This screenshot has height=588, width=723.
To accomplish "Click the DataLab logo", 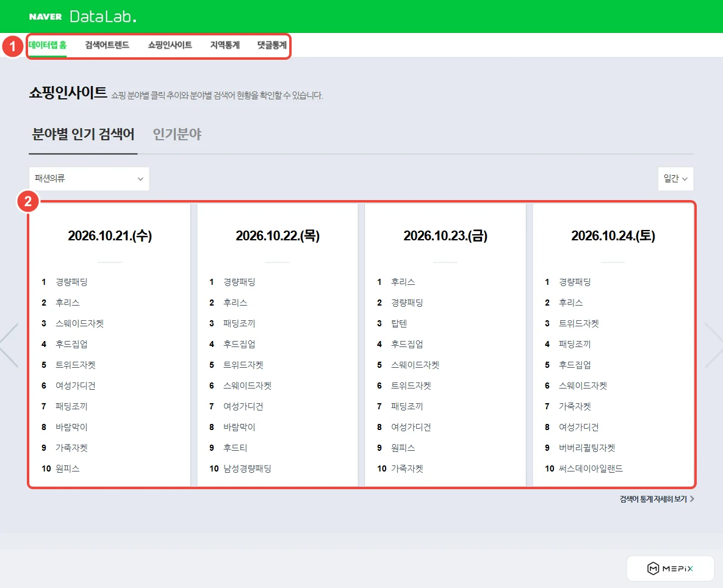I will (x=103, y=16).
